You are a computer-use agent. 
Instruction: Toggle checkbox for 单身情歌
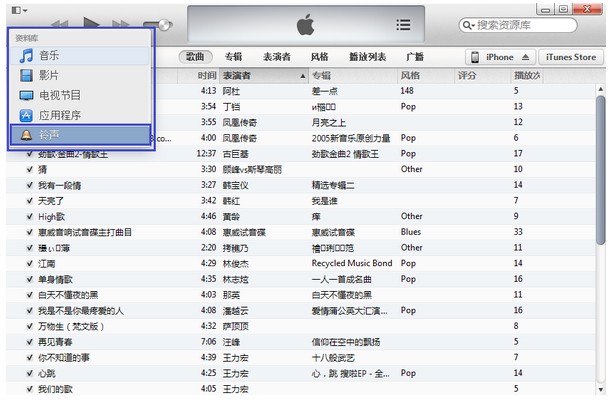coord(30,279)
